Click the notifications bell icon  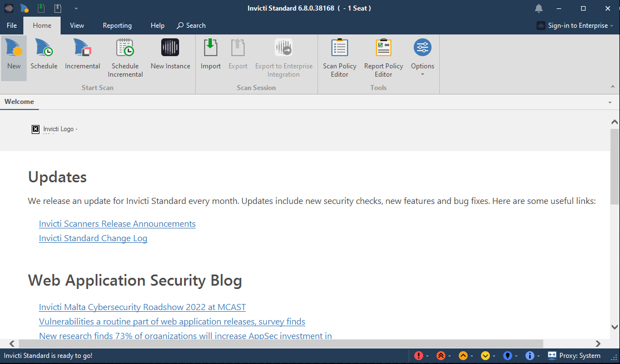(539, 8)
